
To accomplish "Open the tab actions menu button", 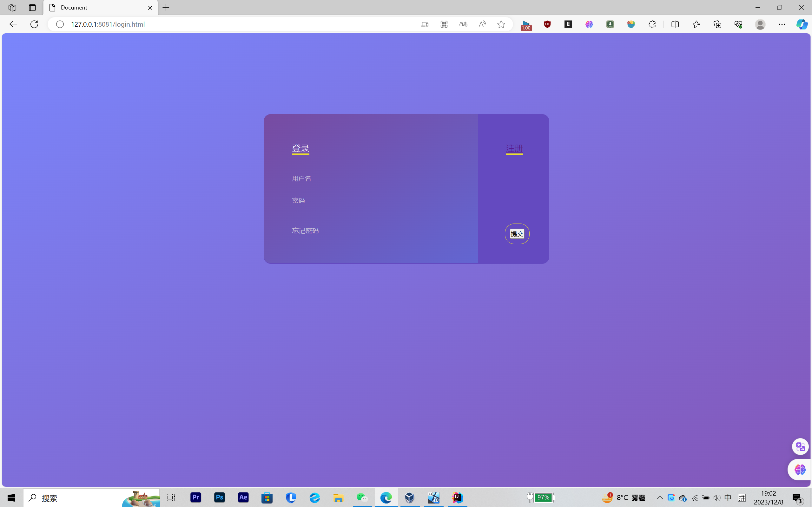I will (32, 7).
